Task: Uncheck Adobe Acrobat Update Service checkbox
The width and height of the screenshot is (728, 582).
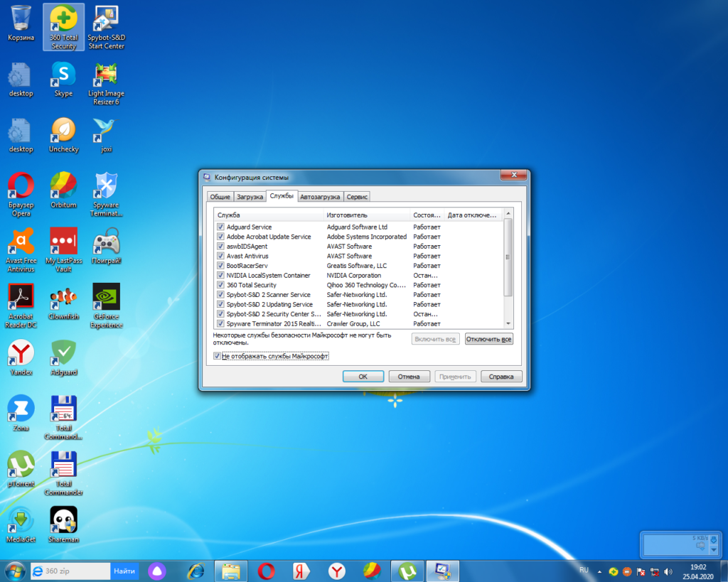Action: click(x=220, y=237)
